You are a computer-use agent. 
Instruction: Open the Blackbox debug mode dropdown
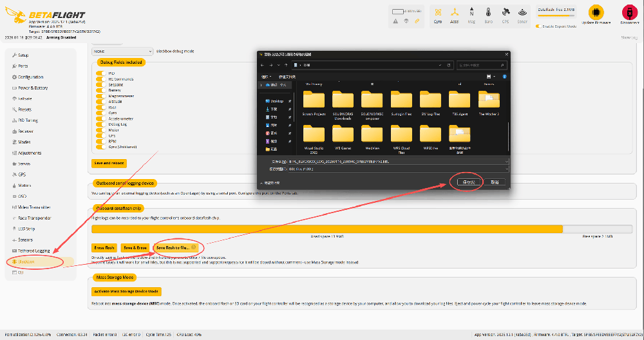tap(122, 52)
